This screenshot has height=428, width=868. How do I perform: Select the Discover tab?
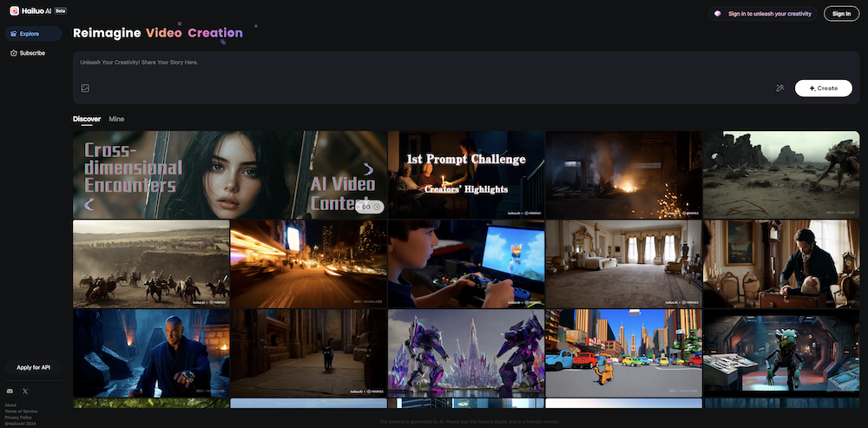87,119
